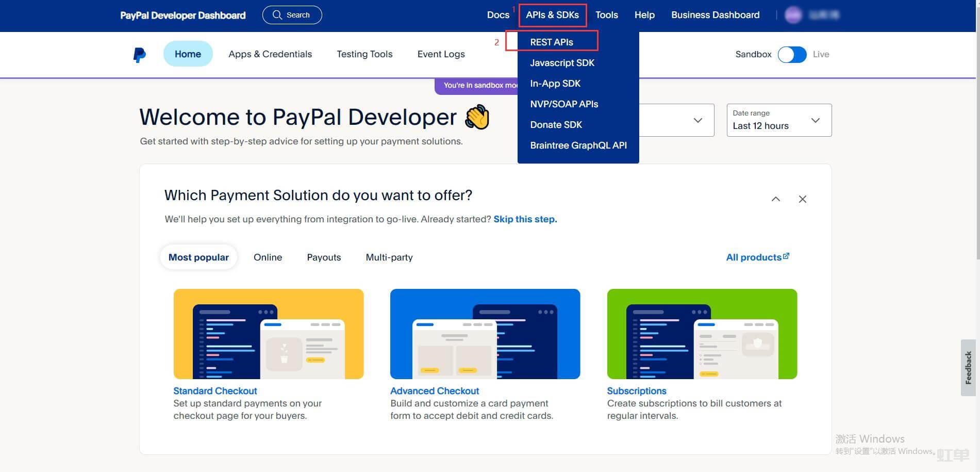Click the Standard Checkout yellow thumbnail
980x472 pixels.
pyautogui.click(x=269, y=334)
